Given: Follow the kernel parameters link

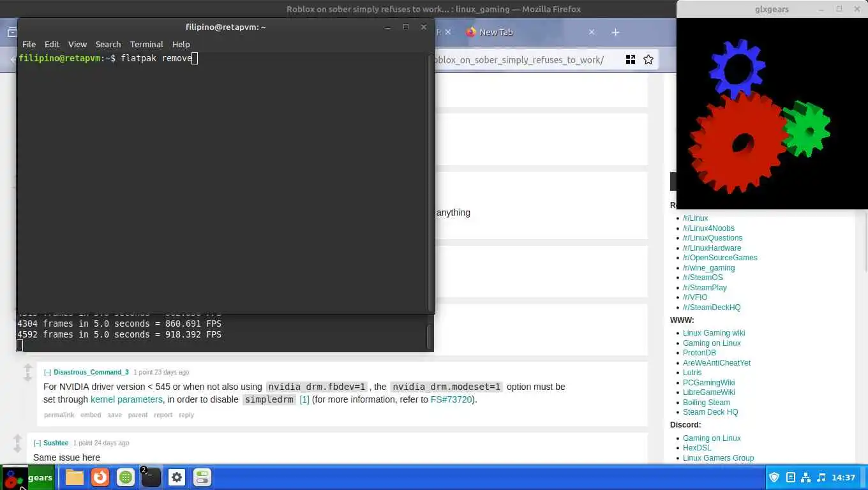Looking at the screenshot, I should [126, 399].
